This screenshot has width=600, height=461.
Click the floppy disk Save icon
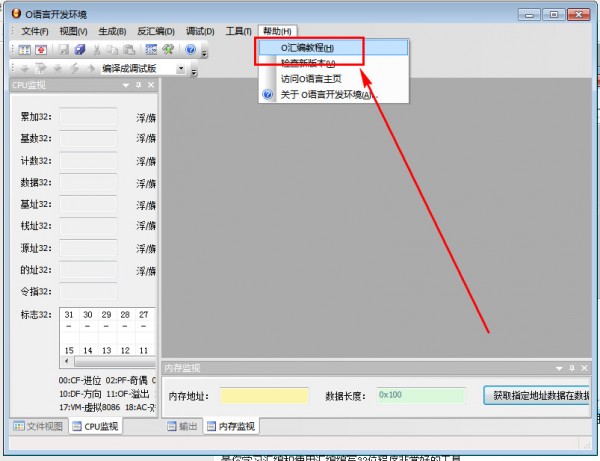(64, 50)
